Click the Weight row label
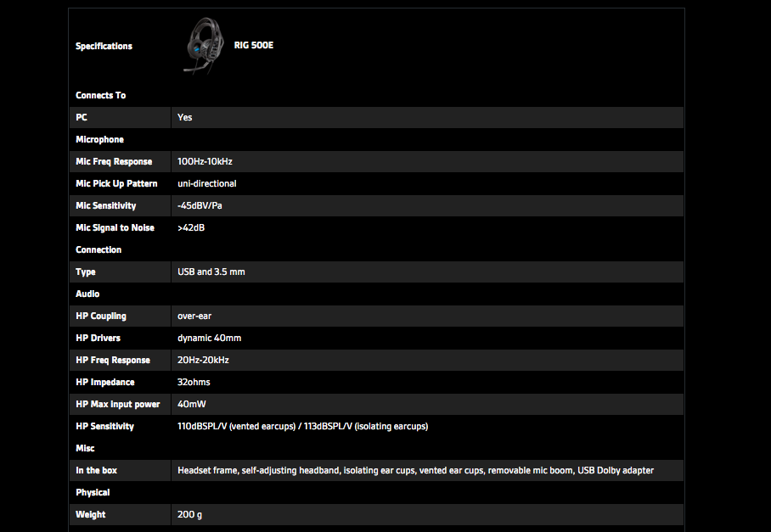This screenshot has width=771, height=532. pos(91,515)
